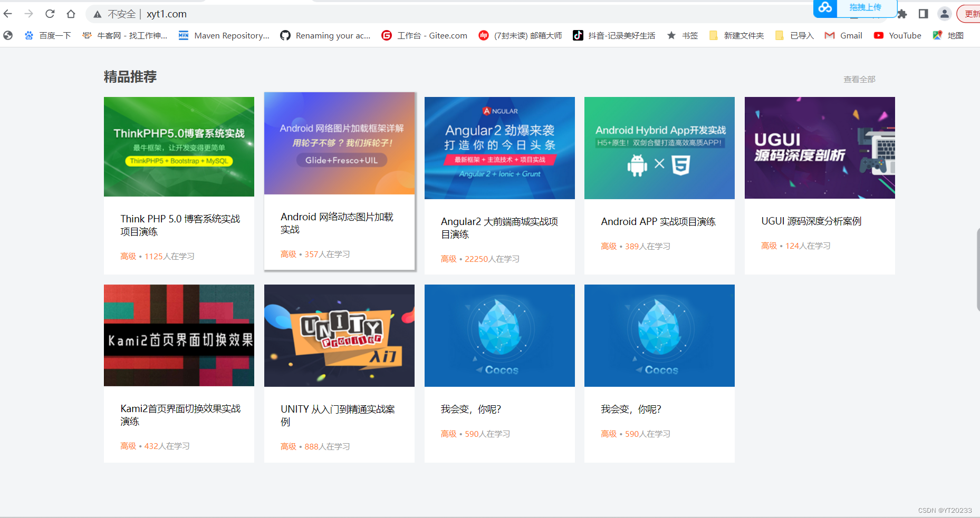
Task: Toggle the browser side panel icon
Action: (923, 14)
